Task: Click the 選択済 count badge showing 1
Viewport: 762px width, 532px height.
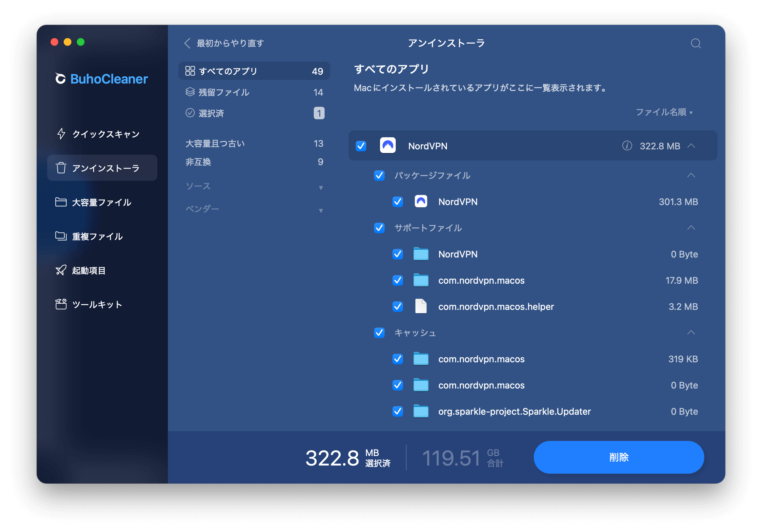Action: click(319, 113)
